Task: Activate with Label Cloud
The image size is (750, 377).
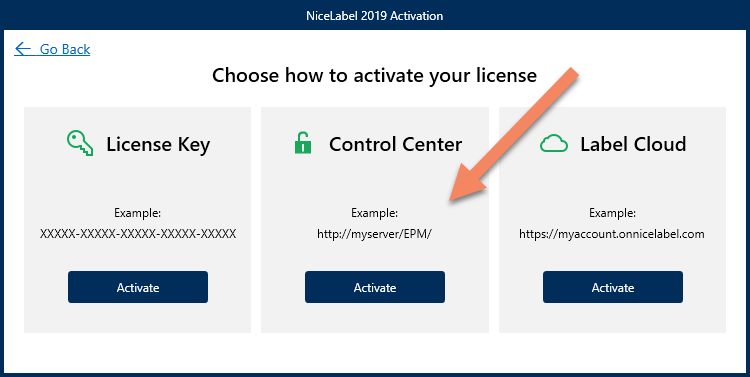Action: click(x=613, y=287)
